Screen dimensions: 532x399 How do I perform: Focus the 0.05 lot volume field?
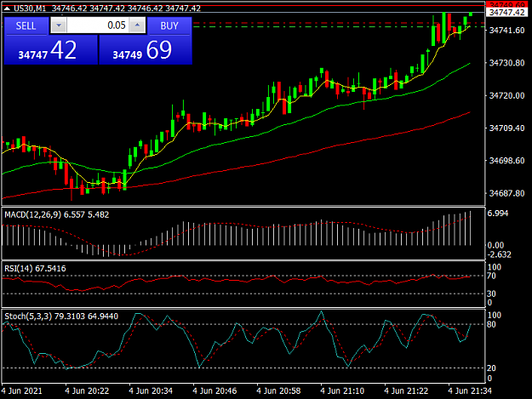tap(98, 26)
